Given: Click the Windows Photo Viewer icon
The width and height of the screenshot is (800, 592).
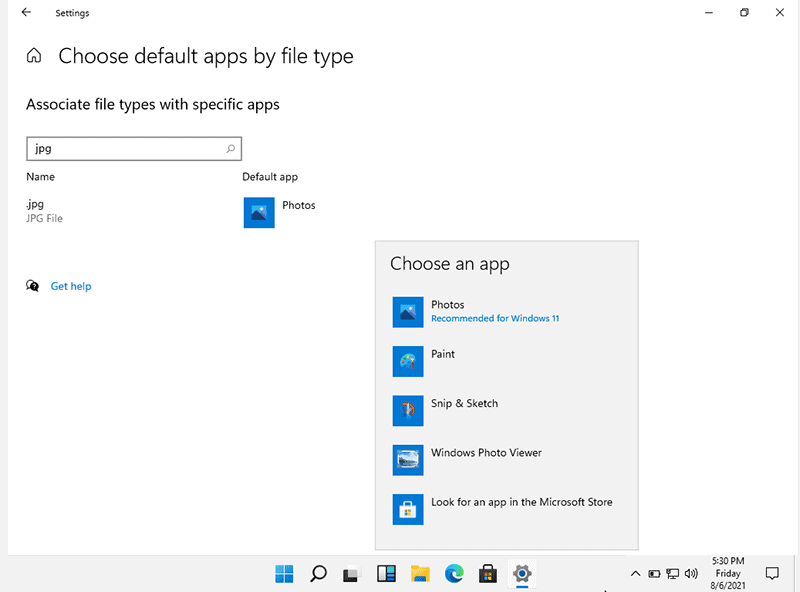Looking at the screenshot, I should (x=408, y=460).
